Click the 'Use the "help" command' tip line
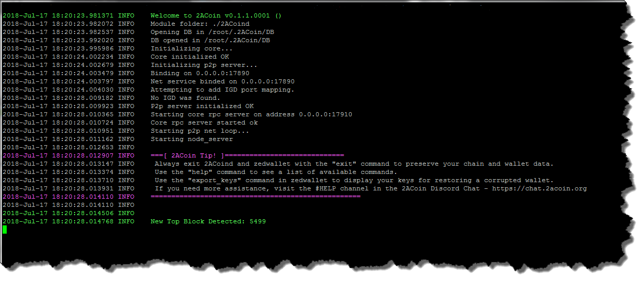 (x=276, y=172)
